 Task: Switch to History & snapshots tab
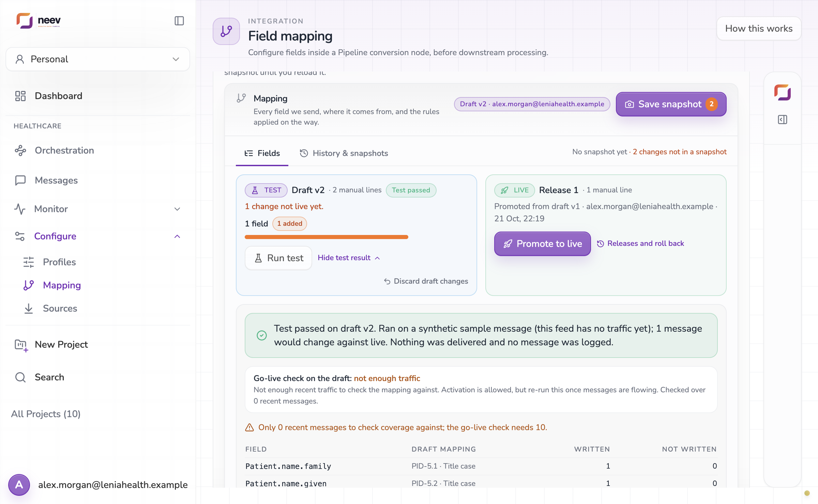click(344, 153)
